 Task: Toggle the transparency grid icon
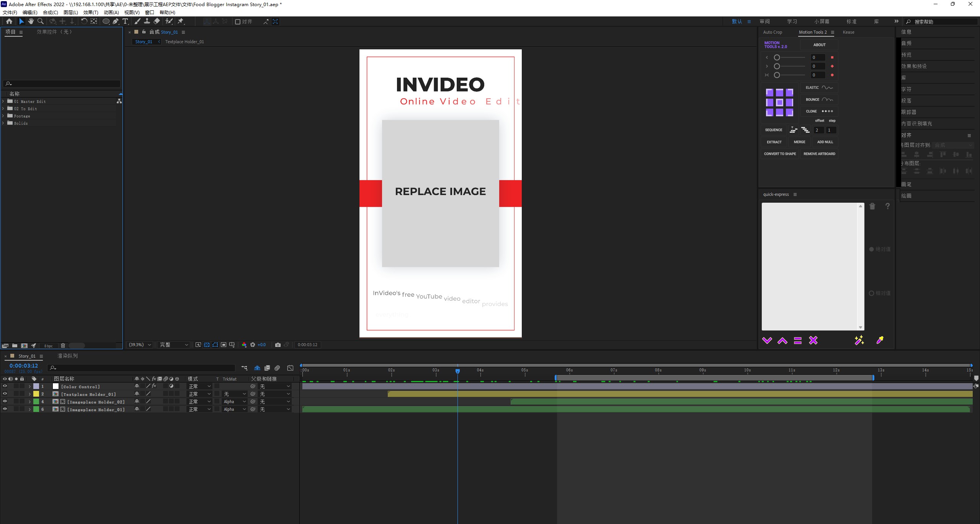coord(207,345)
